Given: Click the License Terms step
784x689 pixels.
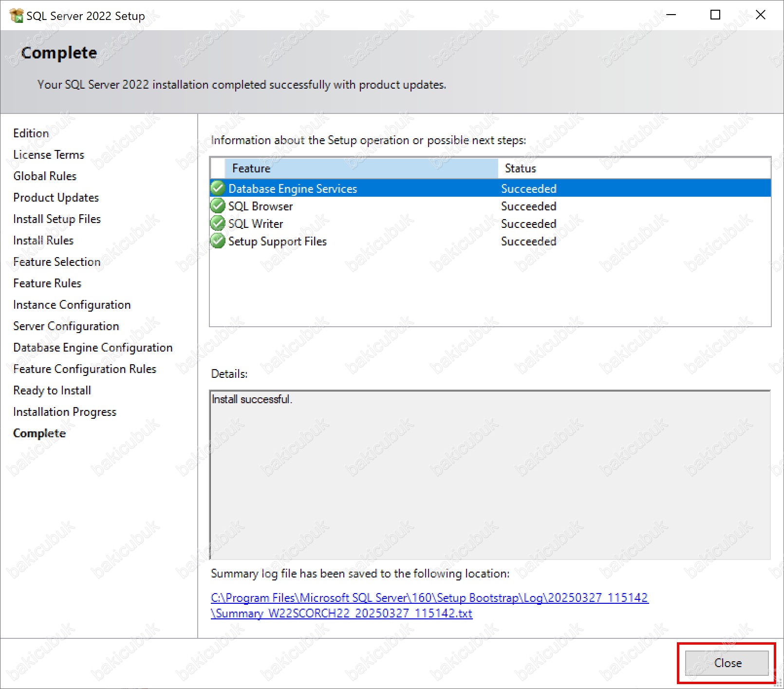Looking at the screenshot, I should pos(49,154).
